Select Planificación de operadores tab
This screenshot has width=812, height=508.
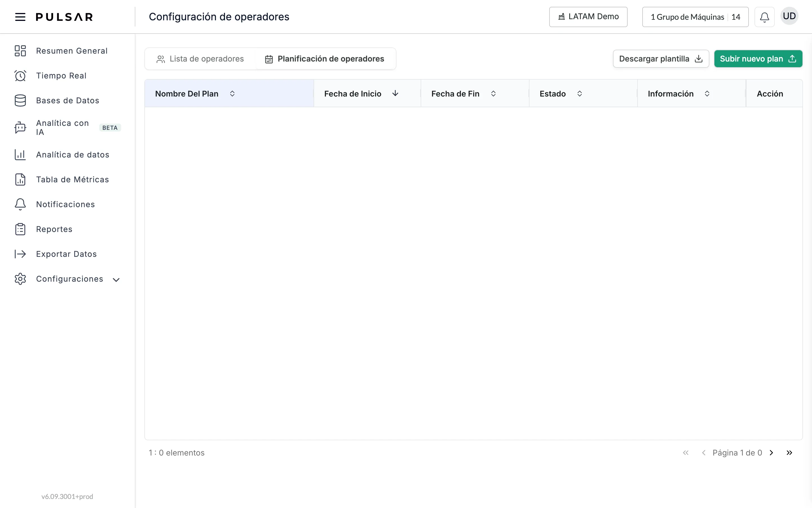(325, 59)
